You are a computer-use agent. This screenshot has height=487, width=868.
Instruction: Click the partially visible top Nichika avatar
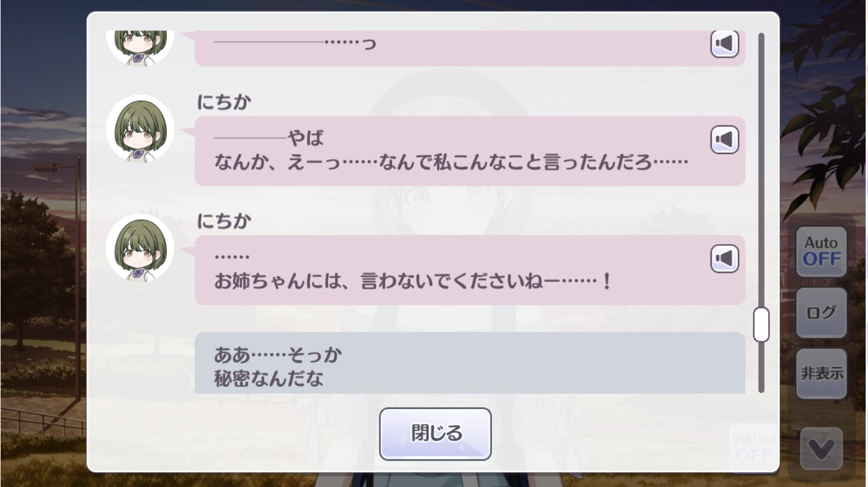coord(140,47)
